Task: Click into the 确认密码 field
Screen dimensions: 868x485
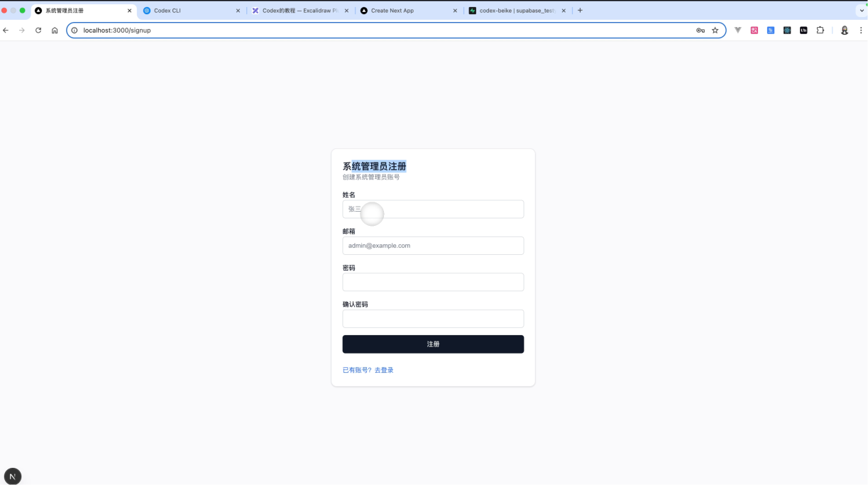Action: pos(433,319)
